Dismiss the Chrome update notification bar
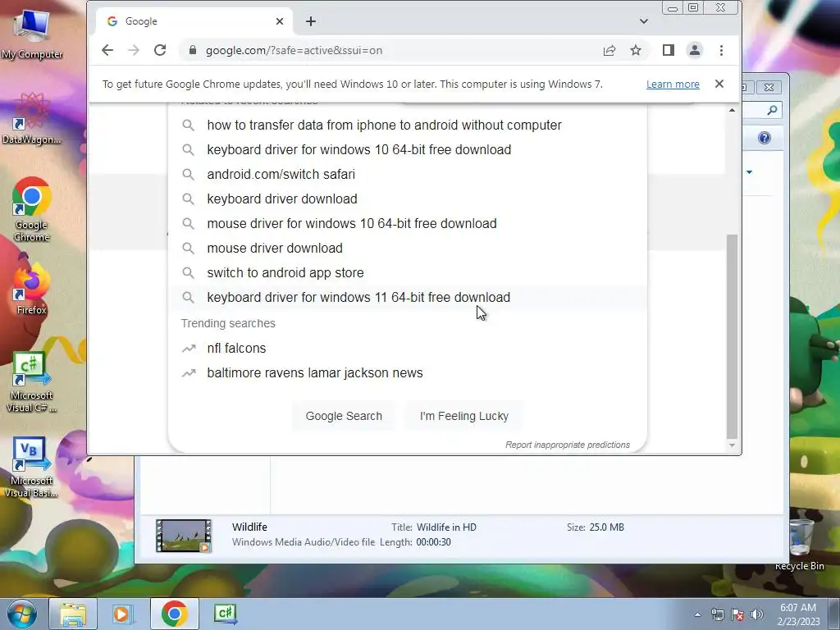This screenshot has width=840, height=630. [719, 84]
